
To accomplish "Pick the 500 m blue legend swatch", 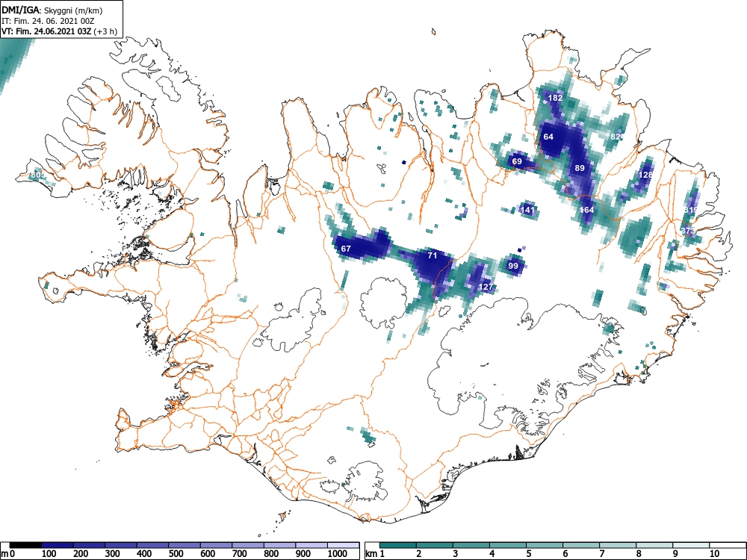I will [185, 545].
